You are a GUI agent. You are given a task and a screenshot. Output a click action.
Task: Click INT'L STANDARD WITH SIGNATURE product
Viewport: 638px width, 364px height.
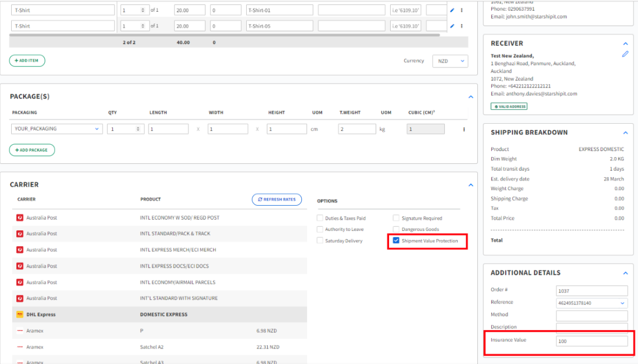point(179,298)
